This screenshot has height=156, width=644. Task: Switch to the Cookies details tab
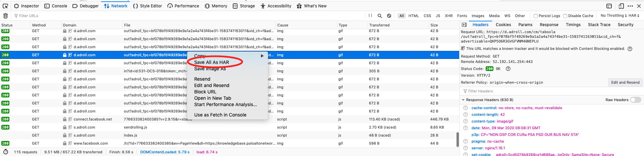coord(503,25)
